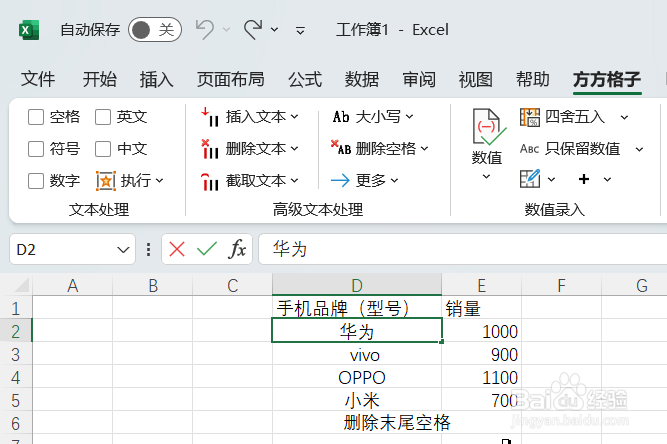Click the Redo arrow icon
Viewport: 667px width, 444px height.
[253, 30]
